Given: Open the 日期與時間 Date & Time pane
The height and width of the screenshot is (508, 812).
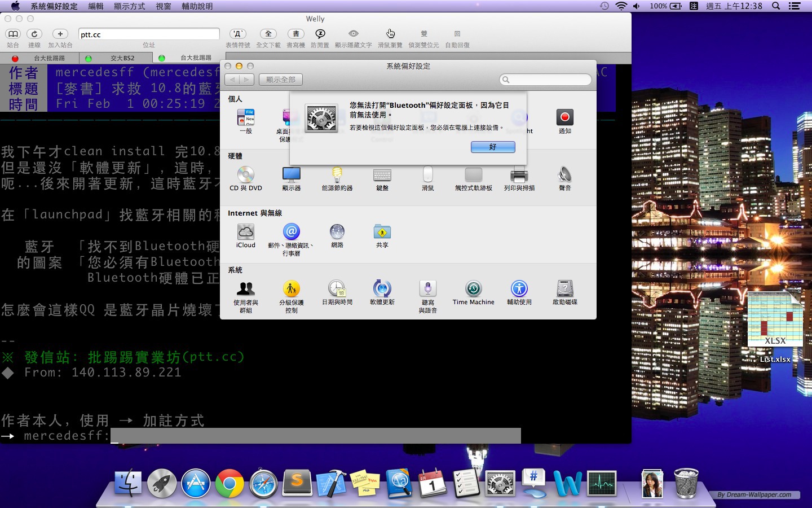Looking at the screenshot, I should (x=337, y=292).
